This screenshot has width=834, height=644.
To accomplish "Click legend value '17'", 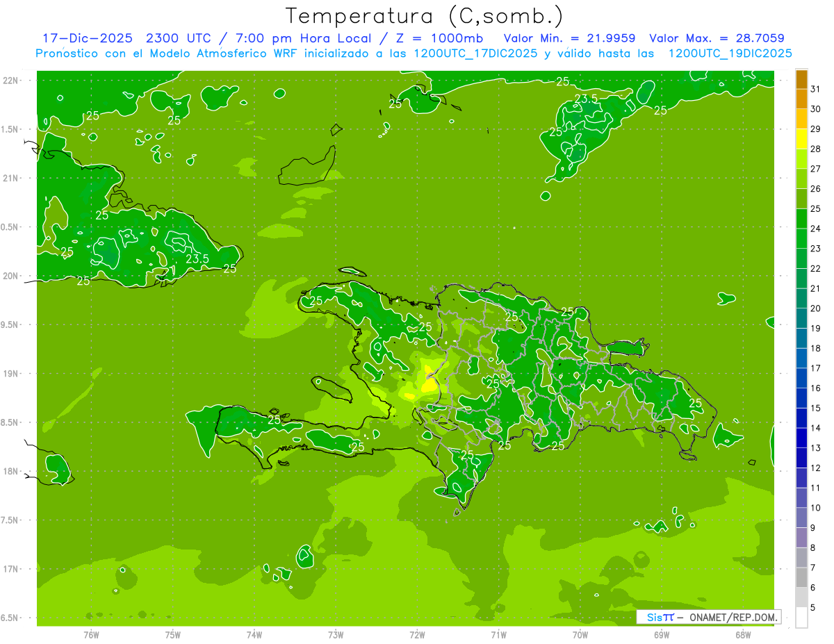I will point(816,368).
